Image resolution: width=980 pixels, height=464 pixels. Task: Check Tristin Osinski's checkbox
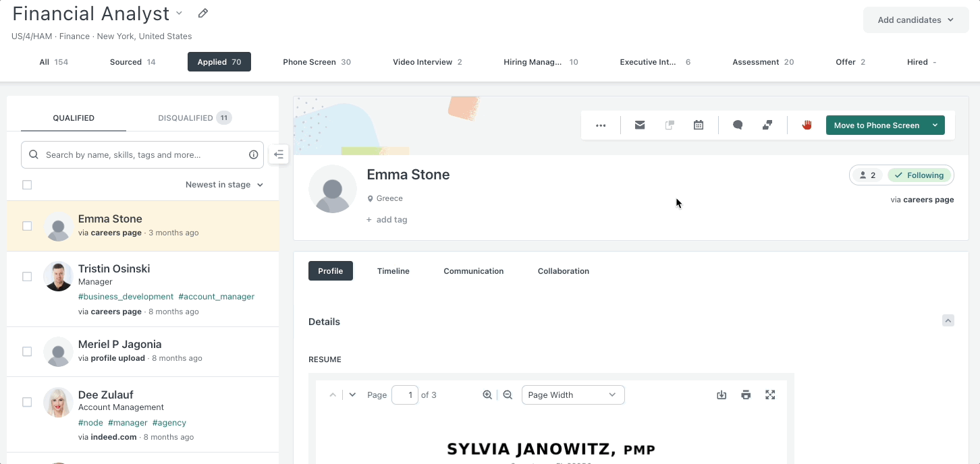[x=27, y=277]
